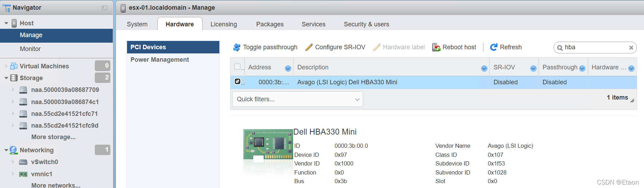
Task: Click the Toggle passthrough button label
Action: [x=270, y=47]
